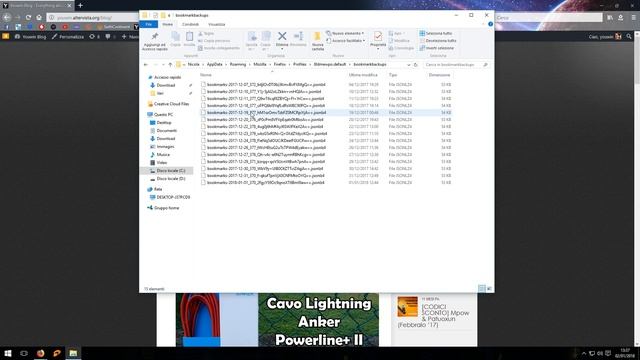Open Task View in taskbar
Viewport: 640px width, 360px height.
[x=24, y=353]
